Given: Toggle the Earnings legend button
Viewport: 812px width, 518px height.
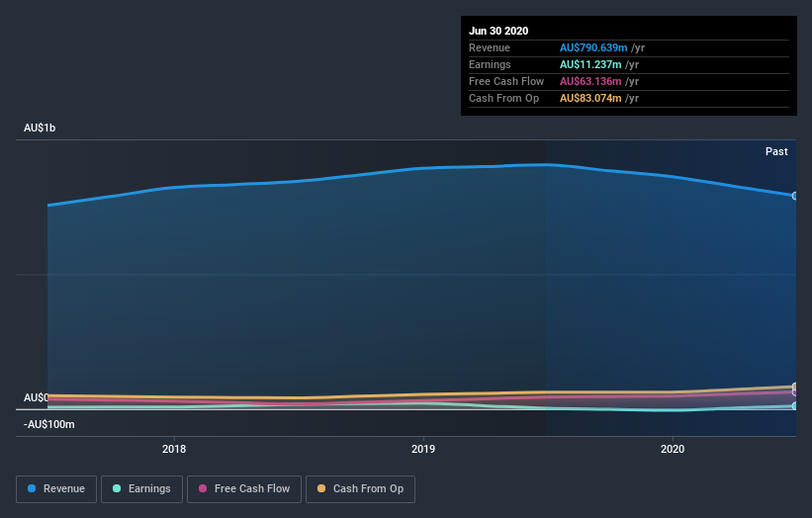Looking at the screenshot, I should pos(141,489).
